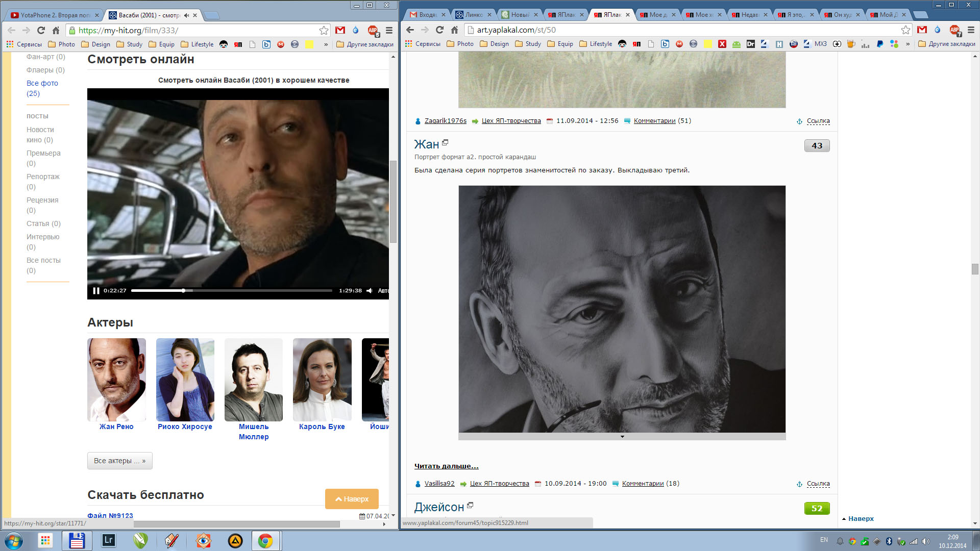Image resolution: width=980 pixels, height=551 pixels.
Task: Open Adblock Plus in the yaplakal window
Action: point(955,31)
